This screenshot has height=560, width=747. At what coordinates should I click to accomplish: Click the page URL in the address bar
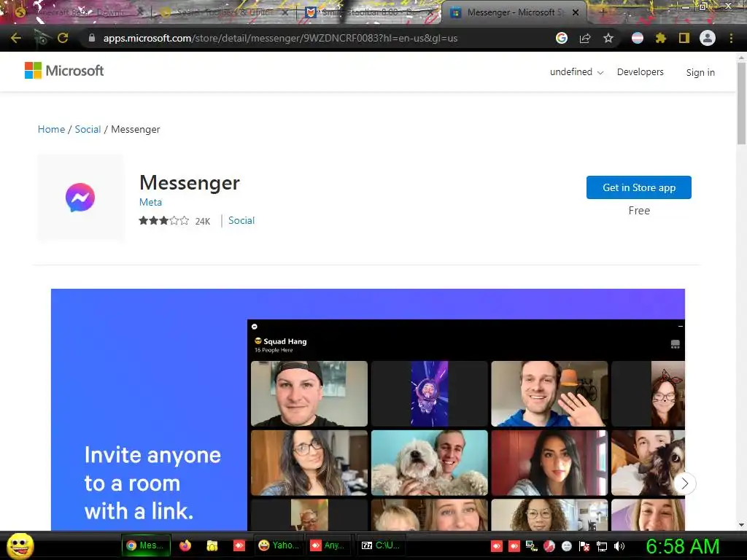pyautogui.click(x=280, y=38)
